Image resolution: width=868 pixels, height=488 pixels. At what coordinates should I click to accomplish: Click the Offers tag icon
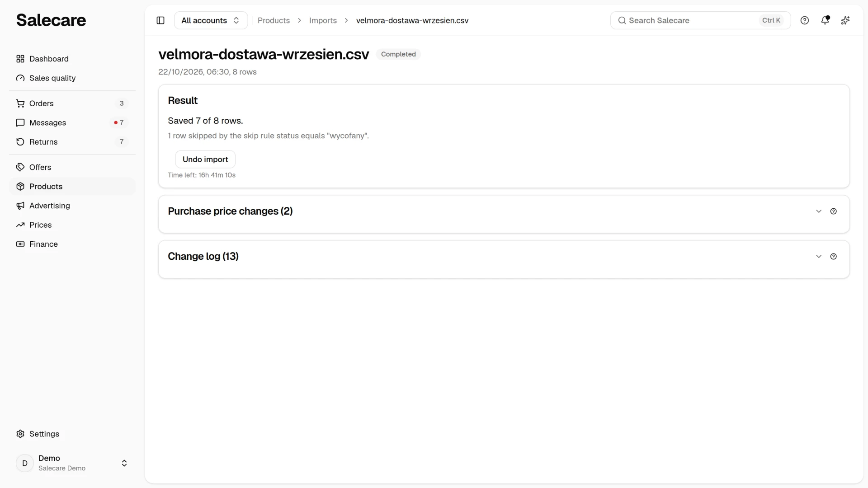[20, 167]
